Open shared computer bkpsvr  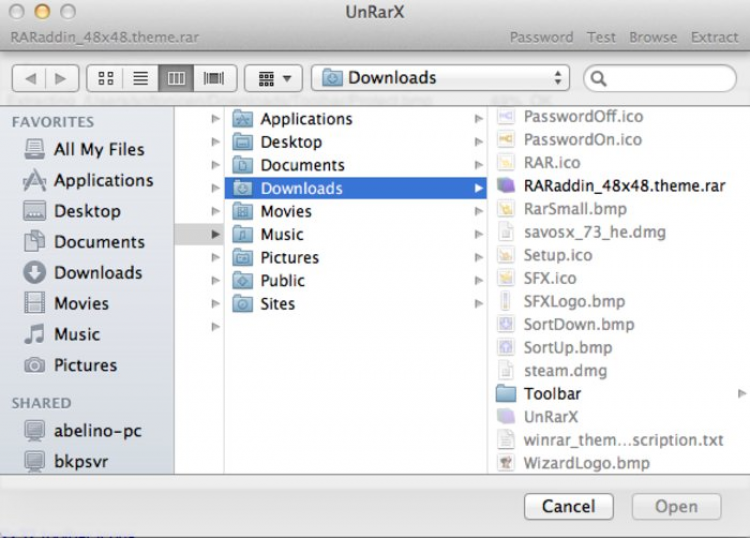tap(66, 461)
